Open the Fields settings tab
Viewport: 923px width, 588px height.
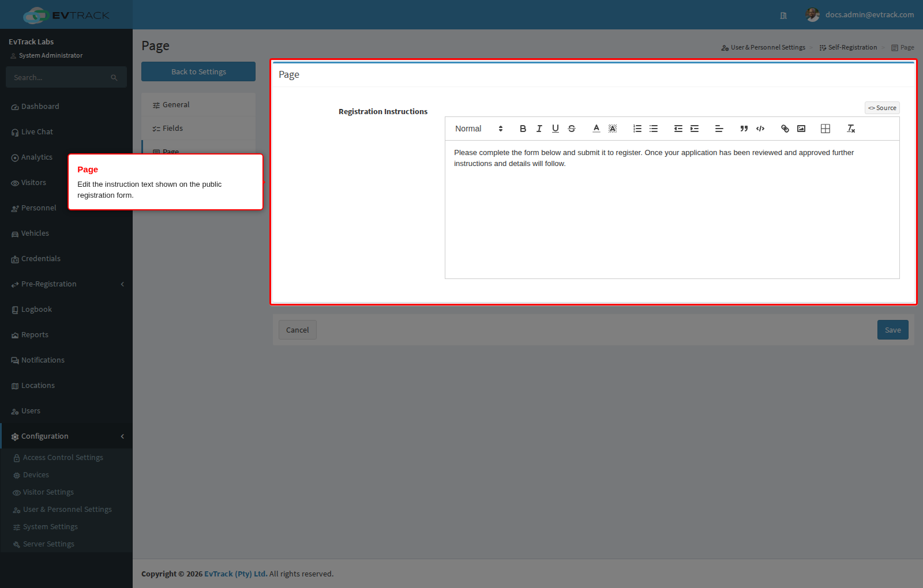point(198,129)
